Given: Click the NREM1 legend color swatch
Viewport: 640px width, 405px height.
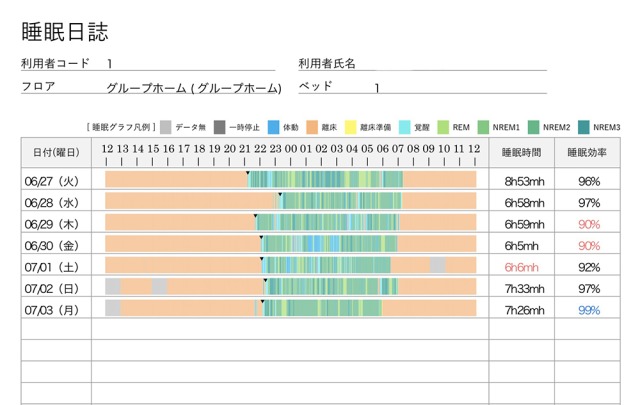Looking at the screenshot, I should [483, 127].
